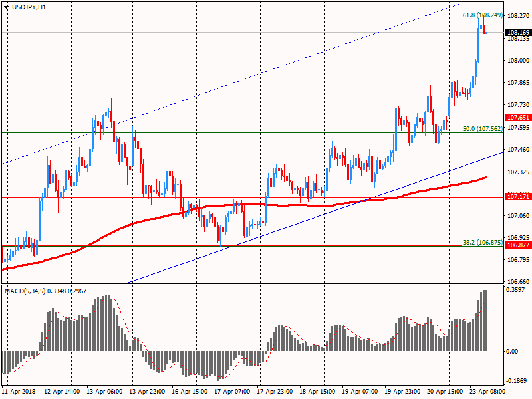
Task: Select the 107.865 price scale value
Action: pyautogui.click(x=518, y=83)
